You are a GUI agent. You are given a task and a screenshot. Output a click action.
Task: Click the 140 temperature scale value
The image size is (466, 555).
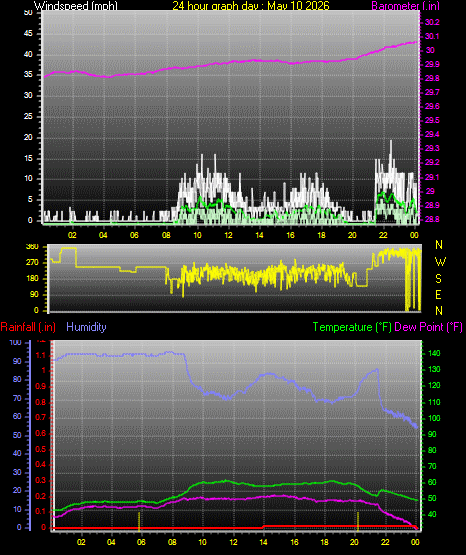434,353
